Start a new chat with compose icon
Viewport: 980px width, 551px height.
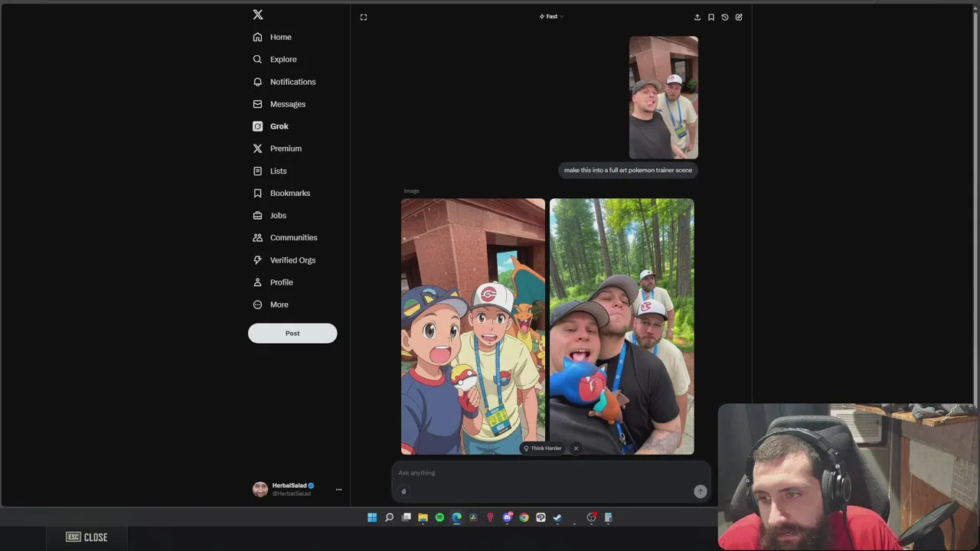(739, 17)
